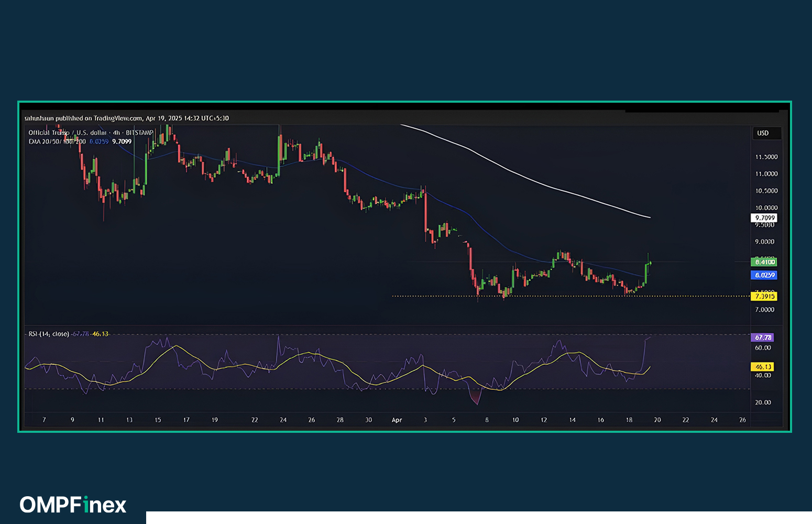Click the 20 date on time axis
The image size is (812, 524).
(657, 420)
